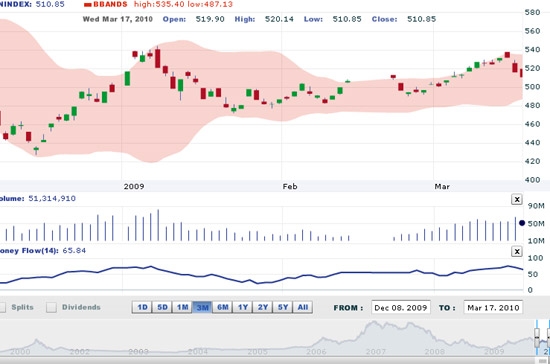Click 2004 in the overview timeline
Viewport: 550px width, 364px height.
197,351
